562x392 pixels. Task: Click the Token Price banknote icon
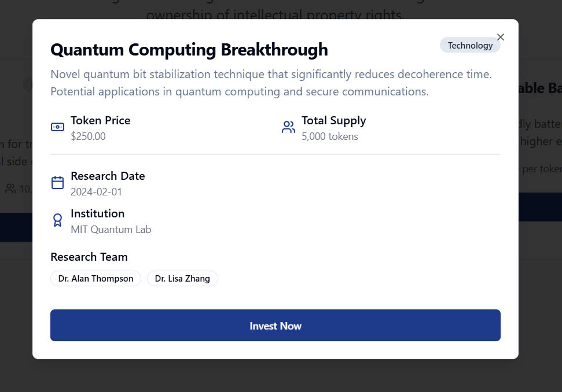coord(57,127)
